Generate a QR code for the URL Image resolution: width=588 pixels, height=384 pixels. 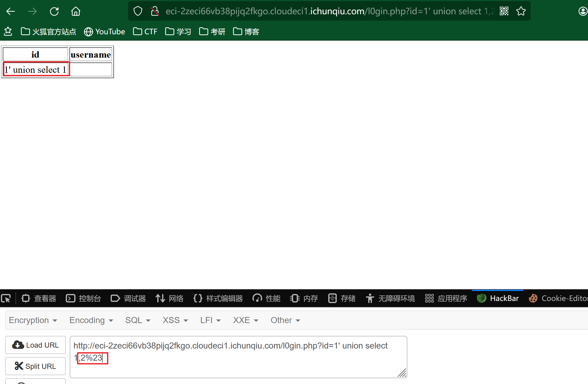pyautogui.click(x=504, y=11)
